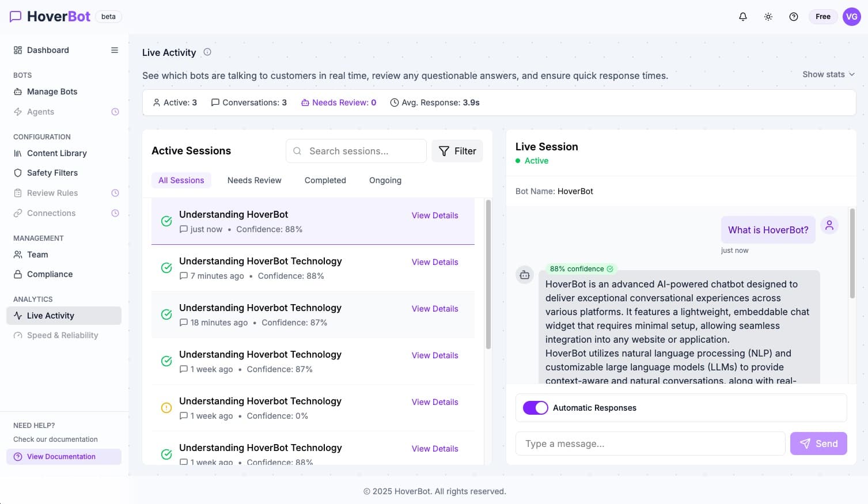Switch to the Needs Review tab

pos(254,180)
